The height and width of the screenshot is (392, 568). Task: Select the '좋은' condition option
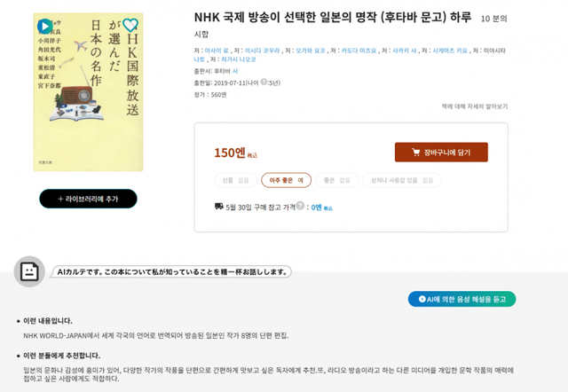(336, 180)
